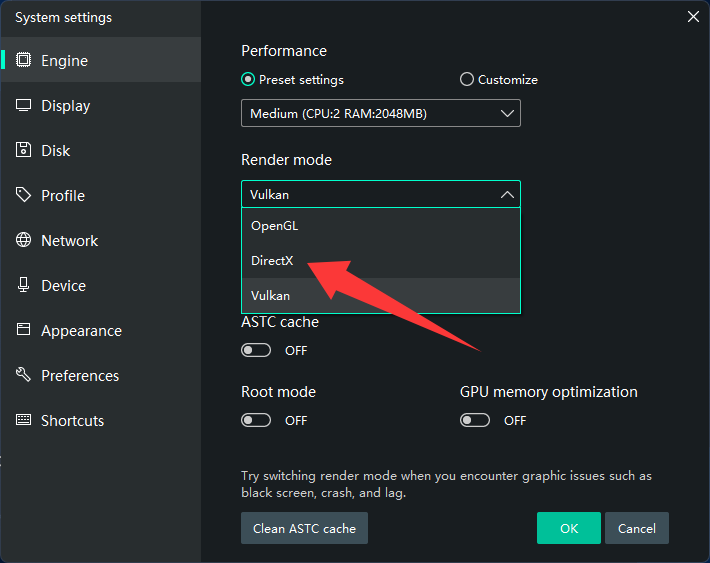Choose OpenGL from render mode list
This screenshot has height=563, width=710.
[x=274, y=225]
